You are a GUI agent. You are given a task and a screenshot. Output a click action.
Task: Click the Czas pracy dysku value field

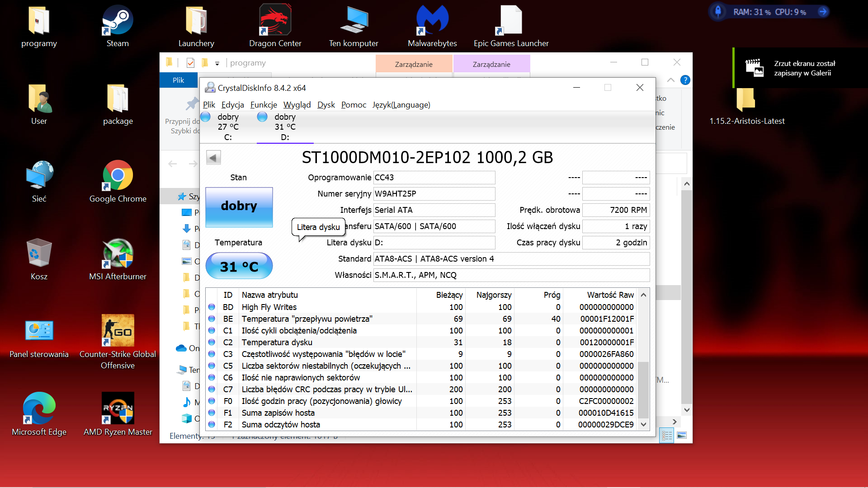coord(616,243)
